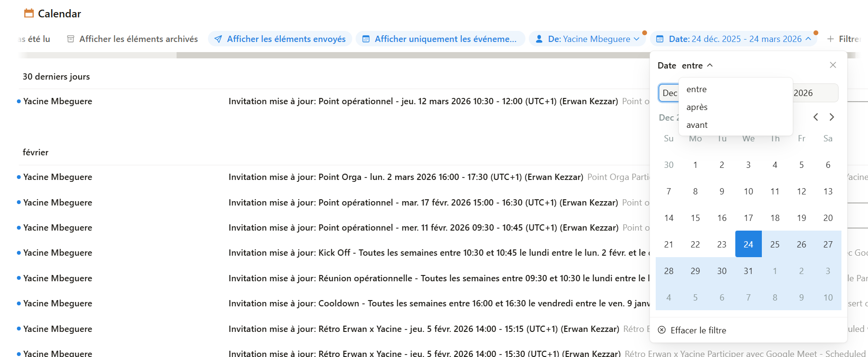Viewport: 868px width, 357px height.
Task: Select December 15 in the calendar
Action: 695,218
